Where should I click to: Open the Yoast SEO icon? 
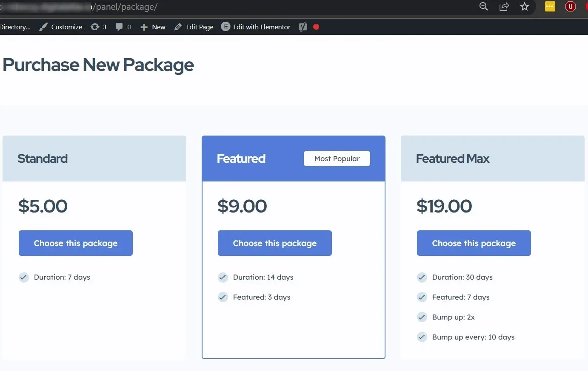(303, 27)
